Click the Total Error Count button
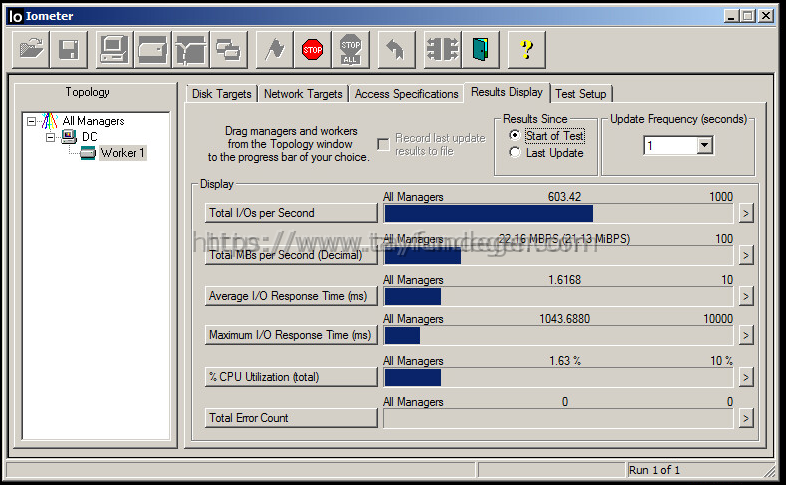The image size is (786, 485). (291, 418)
